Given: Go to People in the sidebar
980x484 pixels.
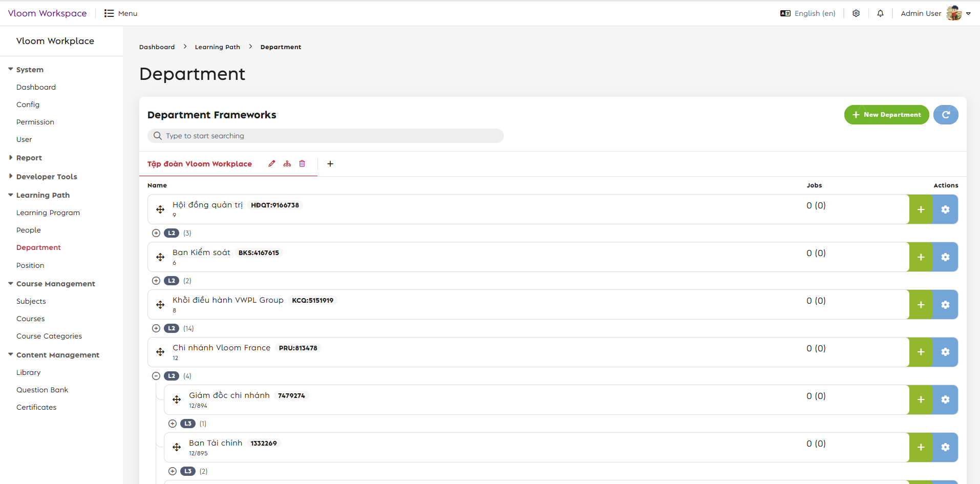Looking at the screenshot, I should 29,230.
